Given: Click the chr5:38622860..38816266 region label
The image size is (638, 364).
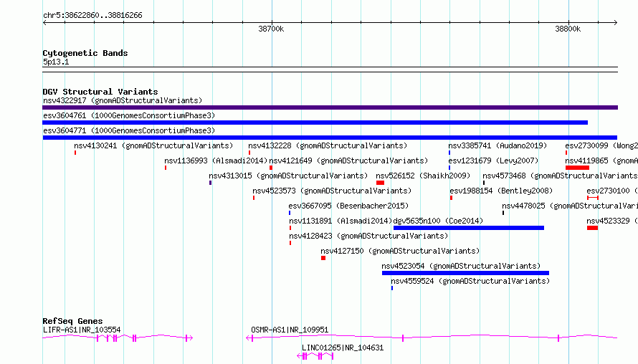Looking at the screenshot, I should [x=92, y=16].
